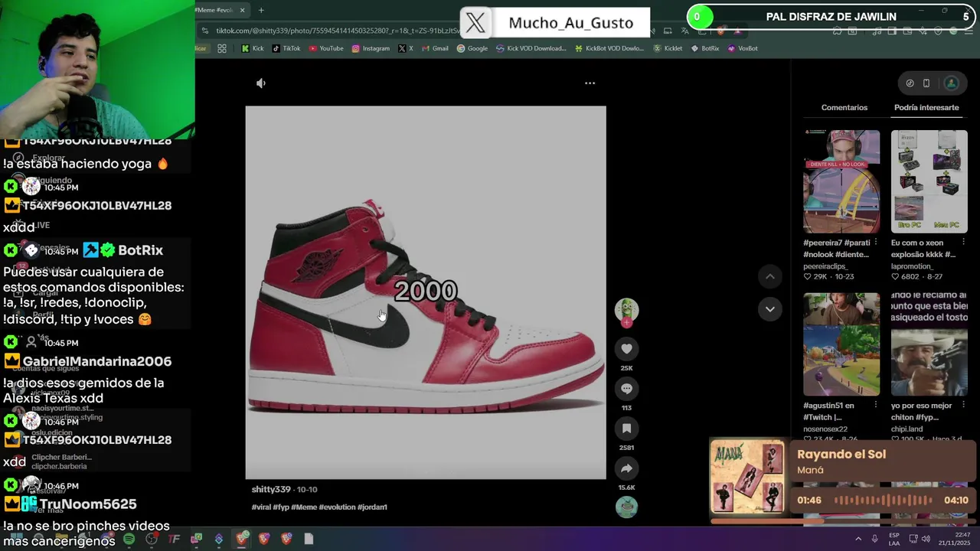Go to next video with down chevron
980x551 pixels.
pyautogui.click(x=770, y=309)
